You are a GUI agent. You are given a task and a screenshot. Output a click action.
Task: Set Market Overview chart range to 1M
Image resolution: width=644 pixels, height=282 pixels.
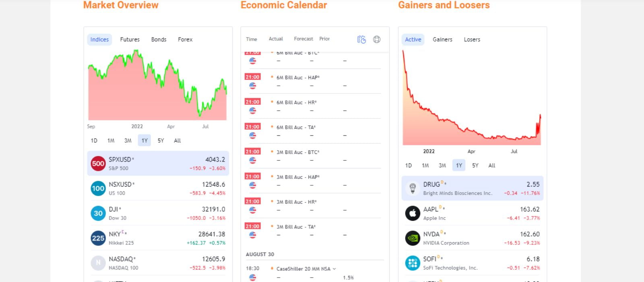click(111, 141)
